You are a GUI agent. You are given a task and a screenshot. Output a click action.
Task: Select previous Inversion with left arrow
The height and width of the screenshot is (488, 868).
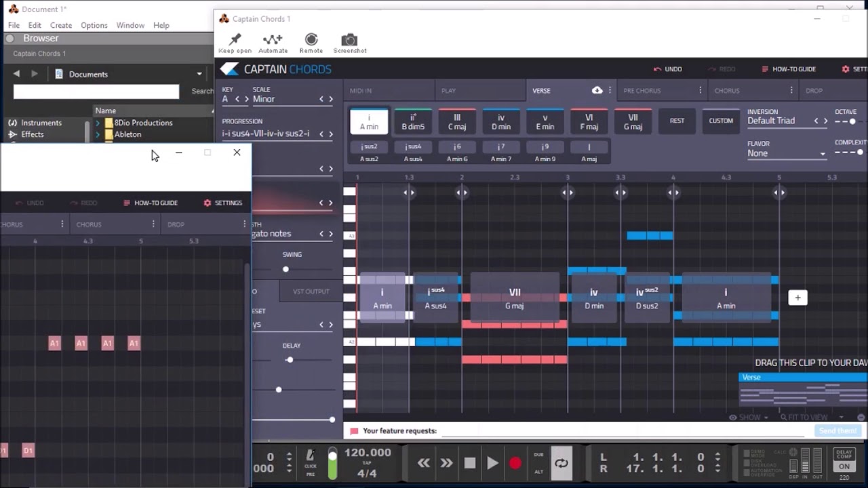[816, 121]
